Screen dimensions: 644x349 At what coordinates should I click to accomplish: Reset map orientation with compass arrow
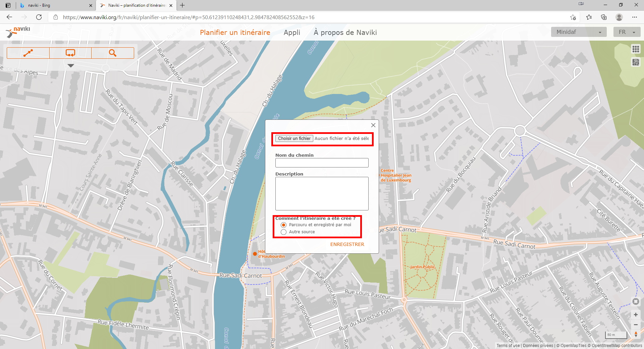click(x=636, y=334)
